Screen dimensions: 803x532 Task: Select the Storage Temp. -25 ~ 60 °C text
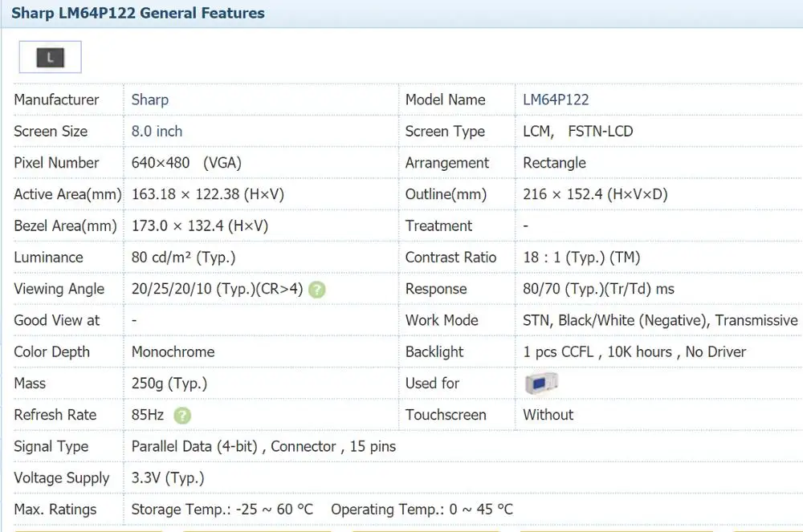click(222, 510)
